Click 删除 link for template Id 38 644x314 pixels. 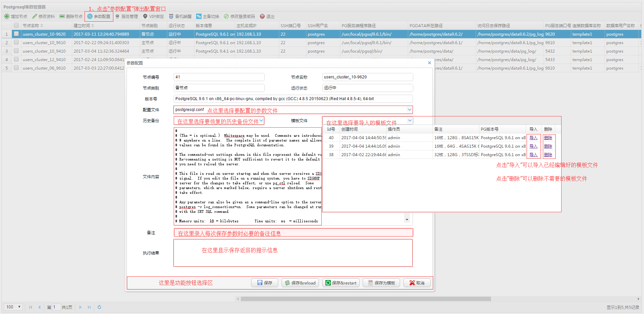click(x=548, y=155)
